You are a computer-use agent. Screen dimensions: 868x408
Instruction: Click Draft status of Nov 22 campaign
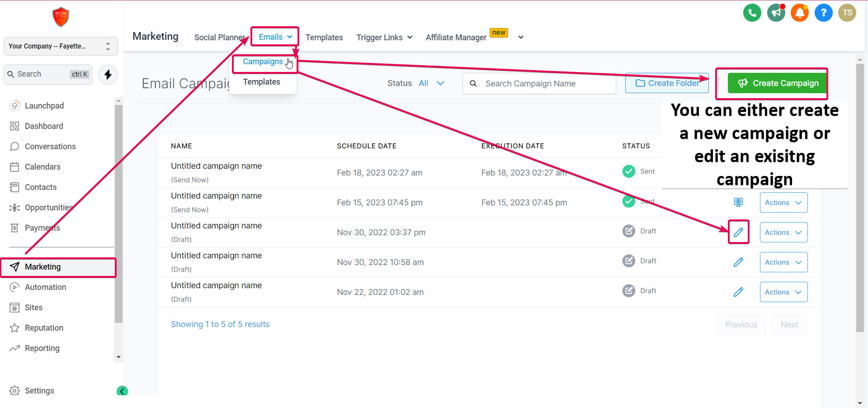pyautogui.click(x=639, y=290)
